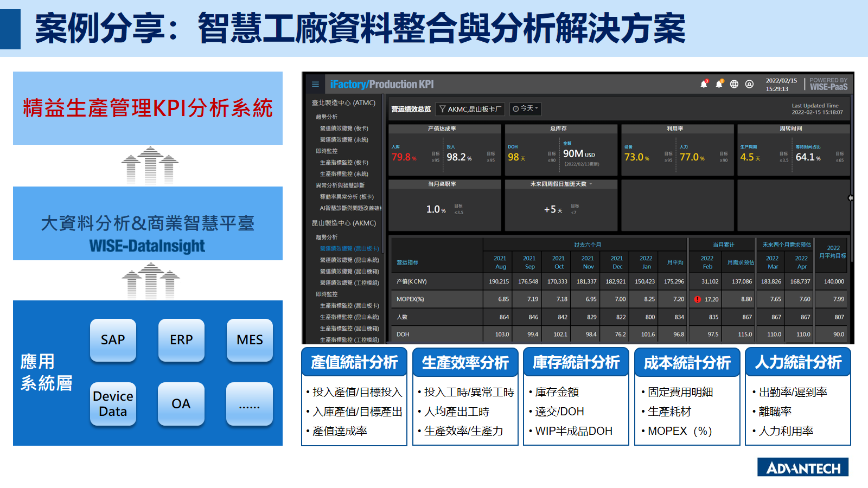The width and height of the screenshot is (868, 488).
Task: Select the 生產效率分析 tab header
Action: click(x=465, y=362)
